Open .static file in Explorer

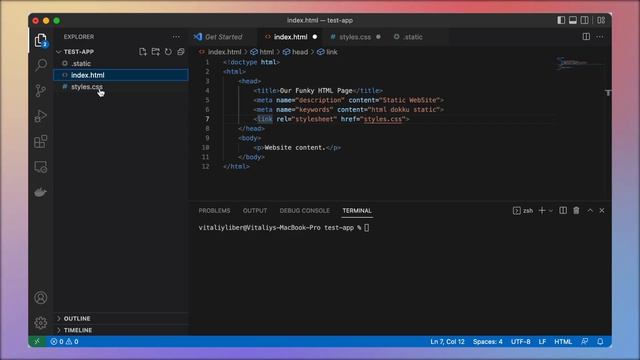point(121,64)
